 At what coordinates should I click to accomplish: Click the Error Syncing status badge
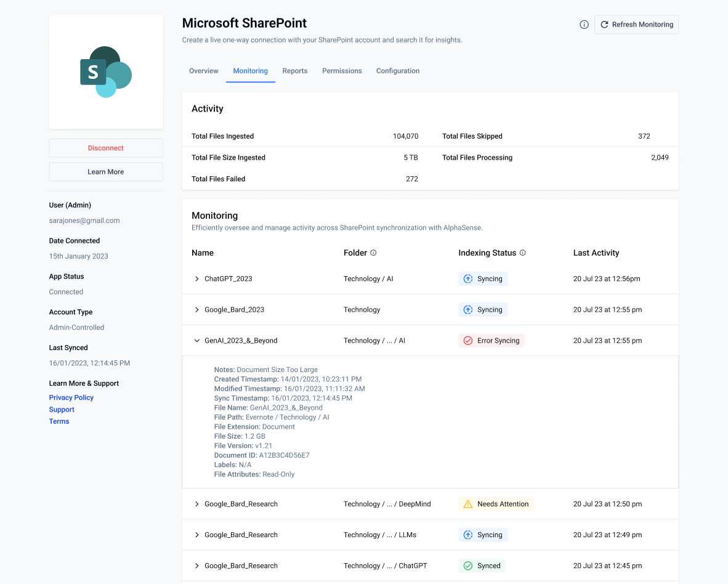coord(491,340)
